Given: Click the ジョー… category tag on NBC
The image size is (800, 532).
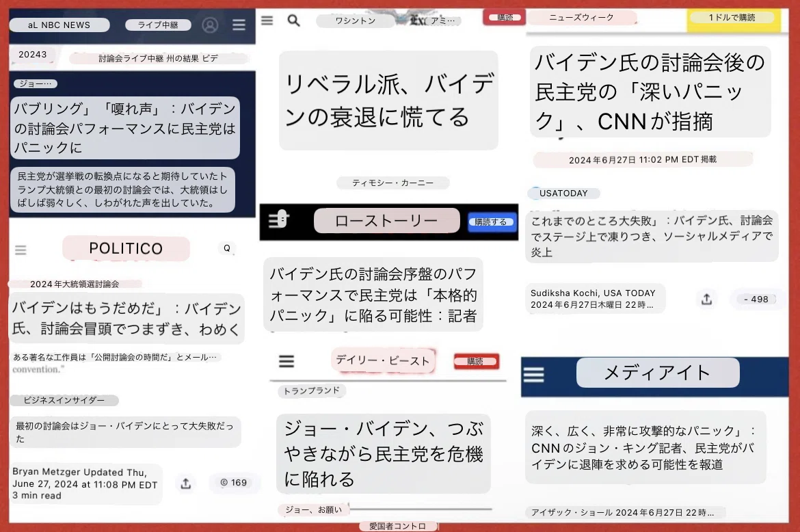Looking at the screenshot, I should click(x=35, y=83).
